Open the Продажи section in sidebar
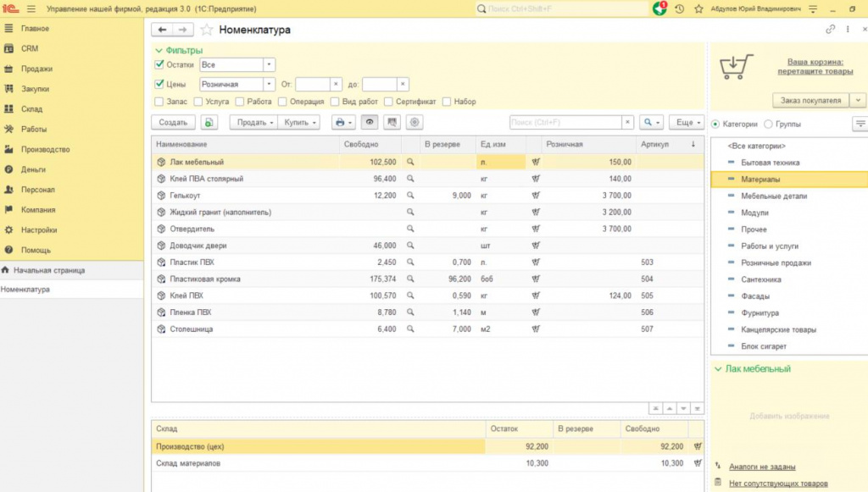This screenshot has width=868, height=492. (x=36, y=69)
